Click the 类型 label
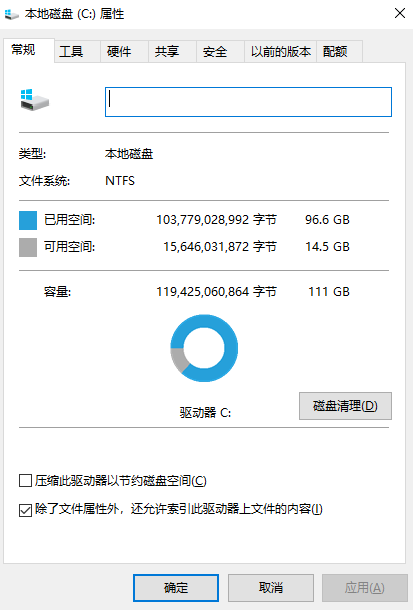The image size is (413, 610). [x=32, y=154]
